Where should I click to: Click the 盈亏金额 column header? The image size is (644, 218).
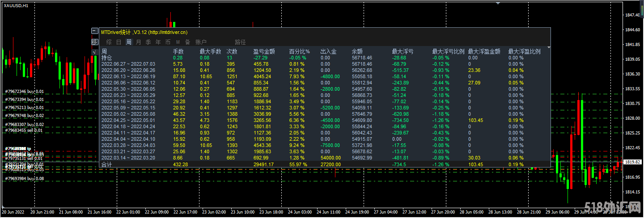[x=264, y=51]
